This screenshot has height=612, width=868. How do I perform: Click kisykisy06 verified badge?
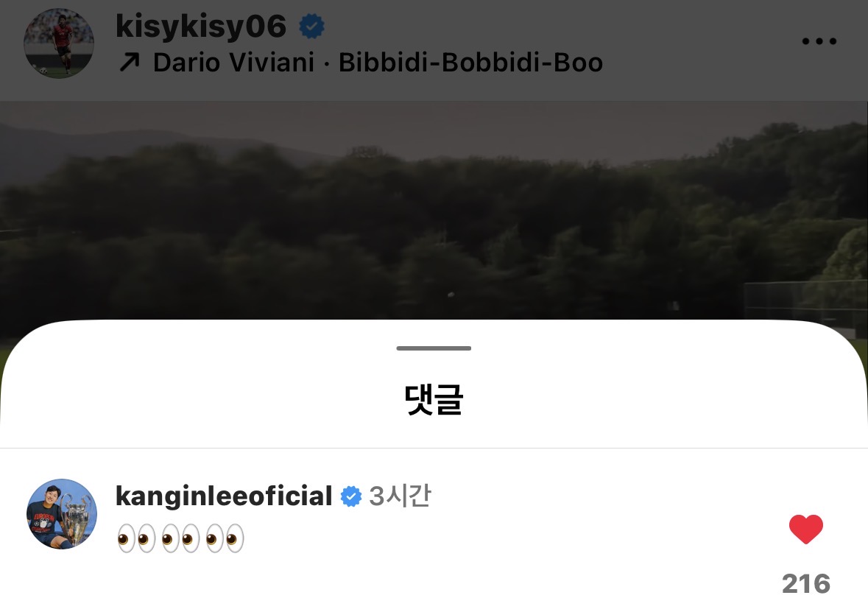(311, 27)
